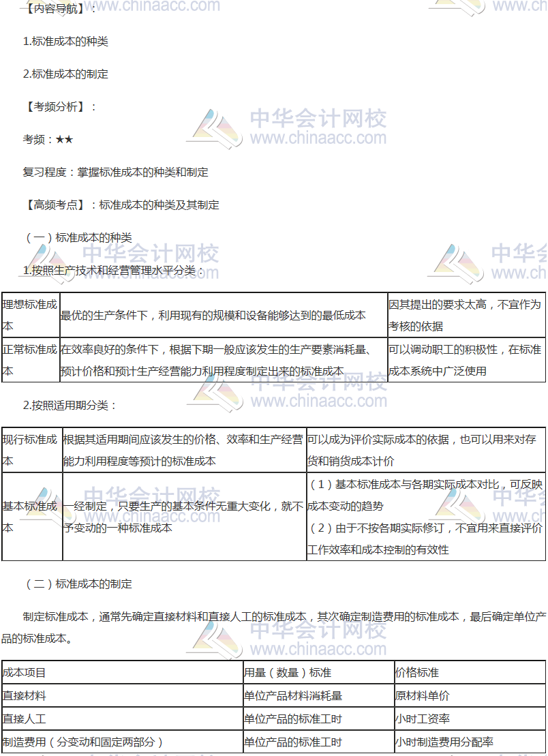Viewport: 548px width, 756px height.
Task: Click the www.chinaacc.com URL beside the 考频 line
Action: pos(318,139)
